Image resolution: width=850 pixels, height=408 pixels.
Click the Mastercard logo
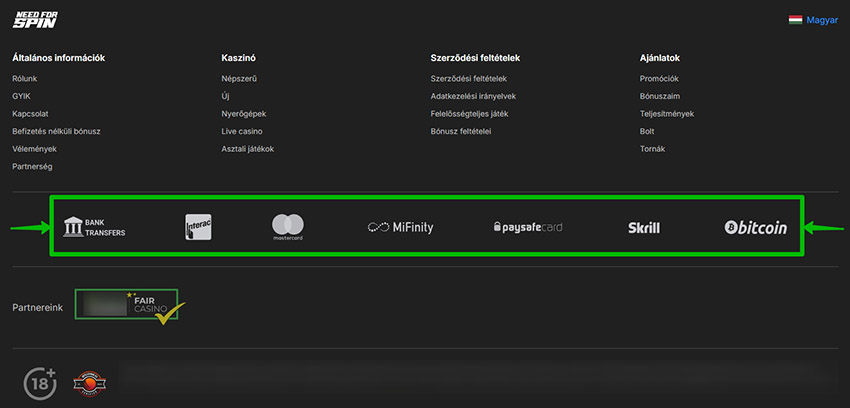click(x=288, y=227)
